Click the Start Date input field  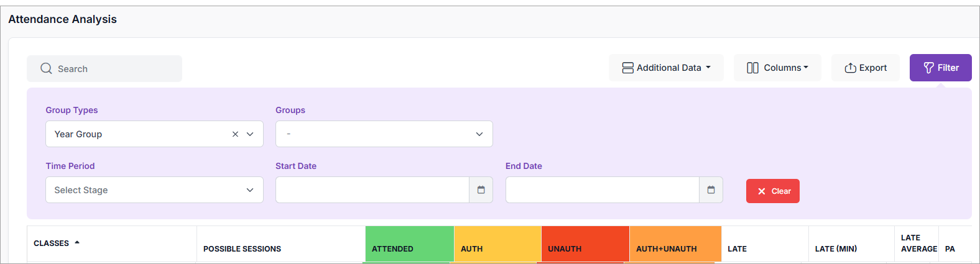[x=372, y=190]
